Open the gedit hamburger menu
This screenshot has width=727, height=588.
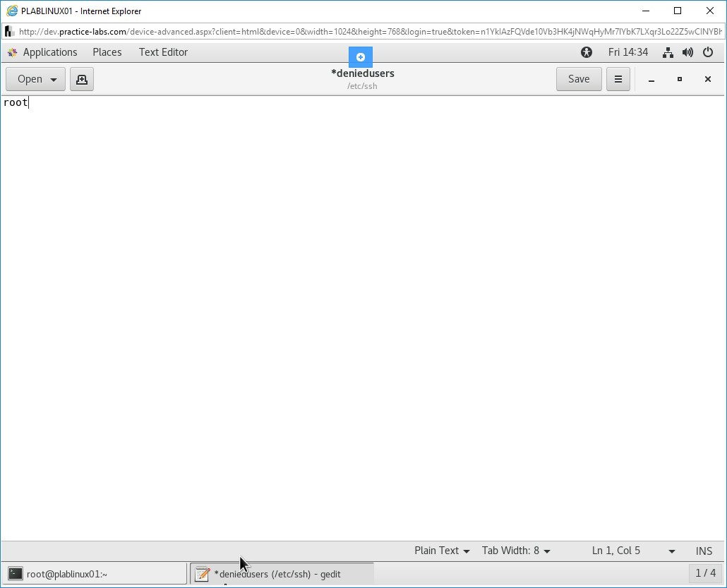(x=618, y=79)
